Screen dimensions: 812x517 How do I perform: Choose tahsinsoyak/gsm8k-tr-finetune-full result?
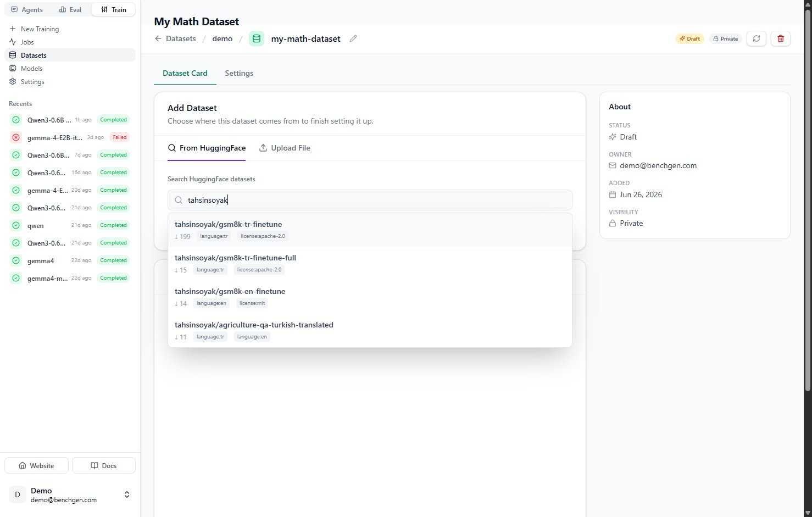[x=370, y=263]
